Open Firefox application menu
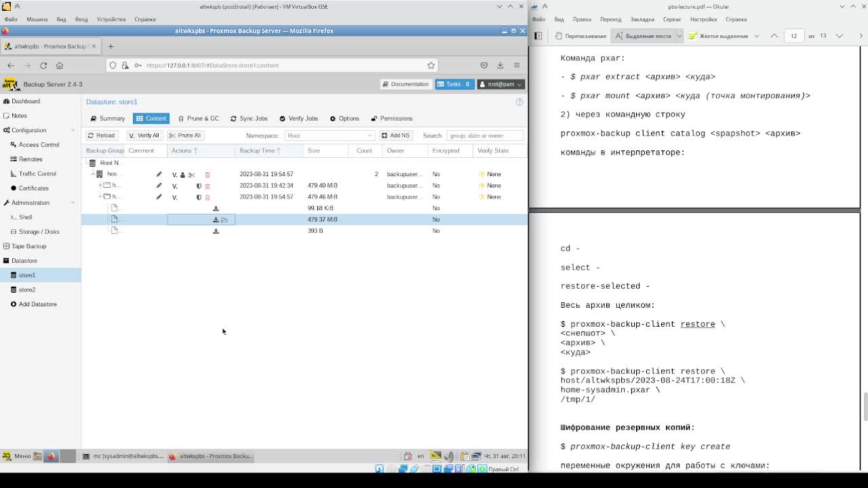This screenshot has height=488, width=868. (516, 65)
